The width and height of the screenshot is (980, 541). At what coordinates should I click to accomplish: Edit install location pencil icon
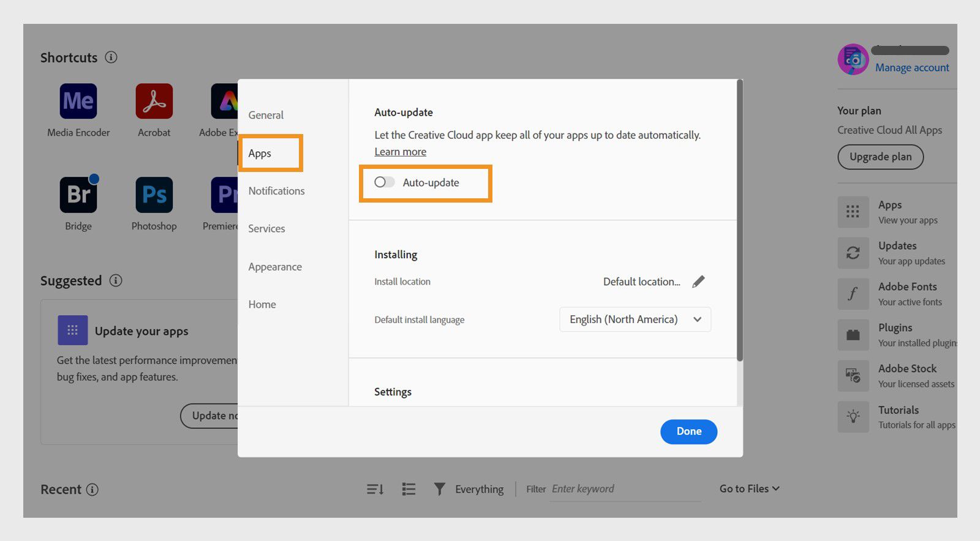click(x=698, y=282)
